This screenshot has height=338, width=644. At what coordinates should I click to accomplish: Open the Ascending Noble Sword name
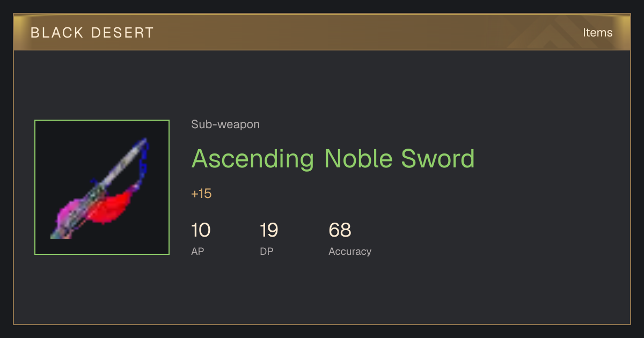point(333,158)
